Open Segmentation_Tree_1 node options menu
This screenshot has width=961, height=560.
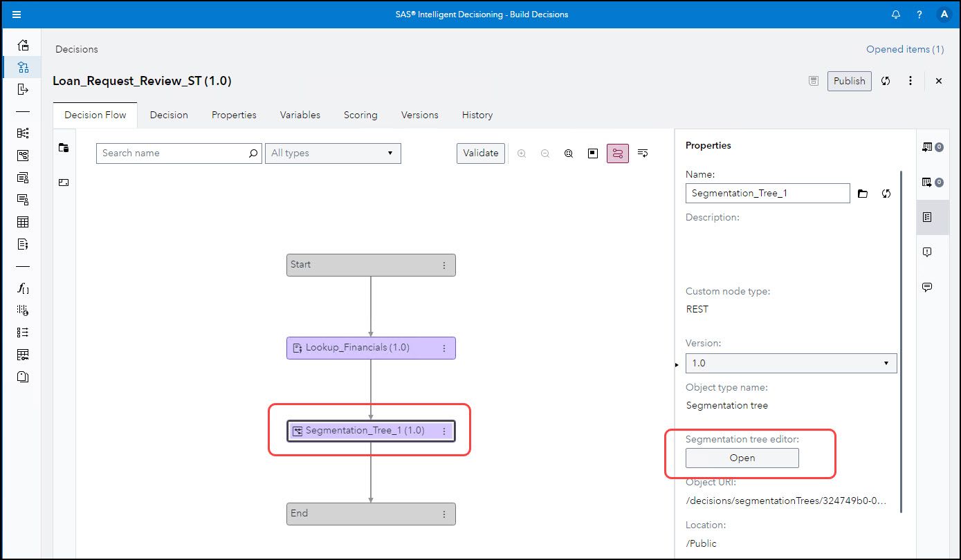444,431
